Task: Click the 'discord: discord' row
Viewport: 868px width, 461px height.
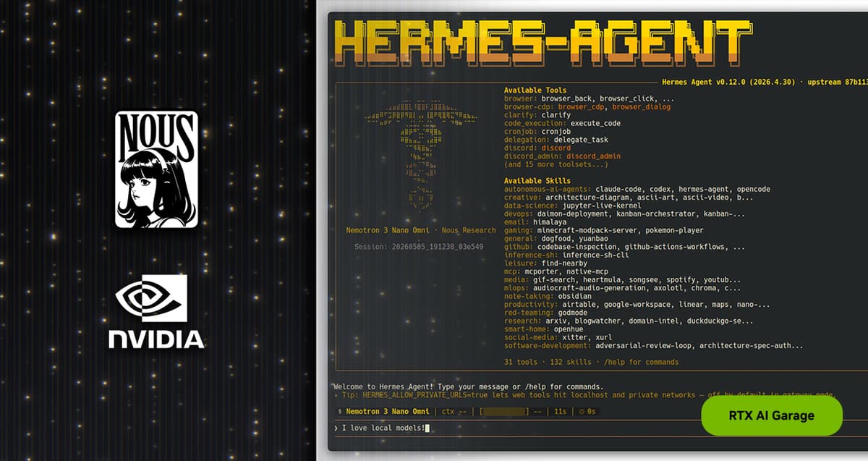Action: point(537,148)
